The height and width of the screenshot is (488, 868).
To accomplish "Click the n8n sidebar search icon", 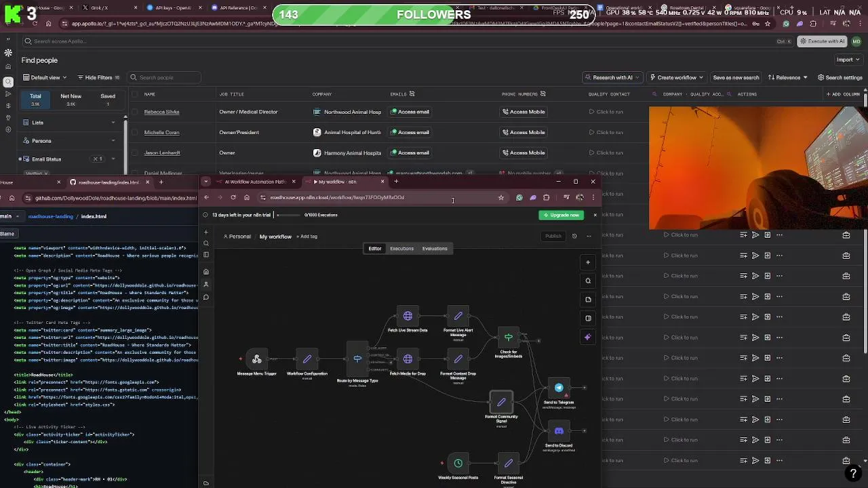I will tap(206, 243).
